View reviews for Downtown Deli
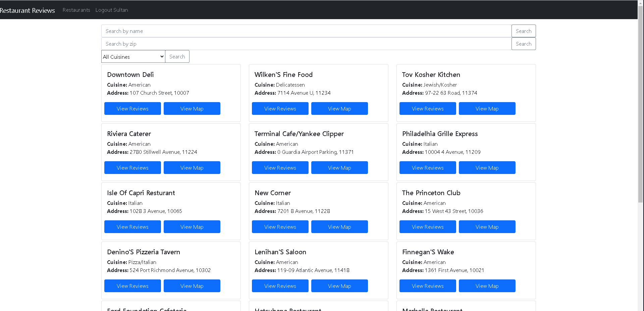644x311 pixels. (132, 108)
